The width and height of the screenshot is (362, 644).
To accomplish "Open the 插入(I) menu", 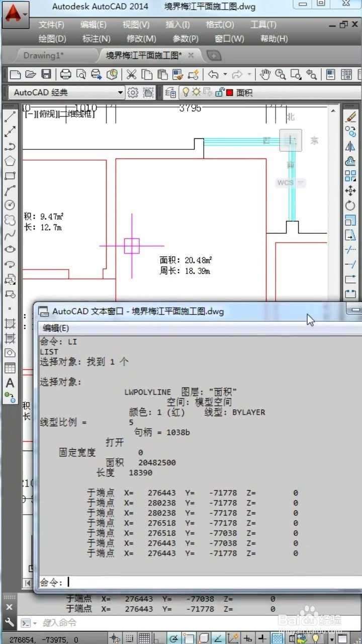I will pyautogui.click(x=177, y=25).
